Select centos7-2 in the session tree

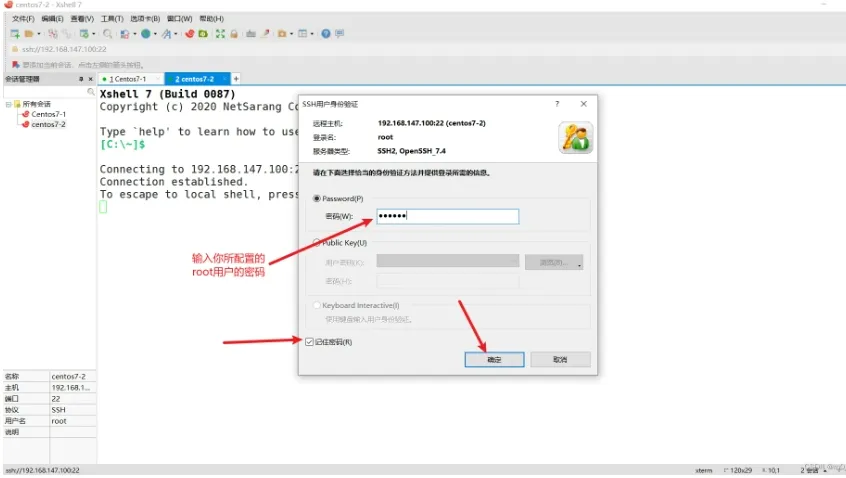click(49, 125)
